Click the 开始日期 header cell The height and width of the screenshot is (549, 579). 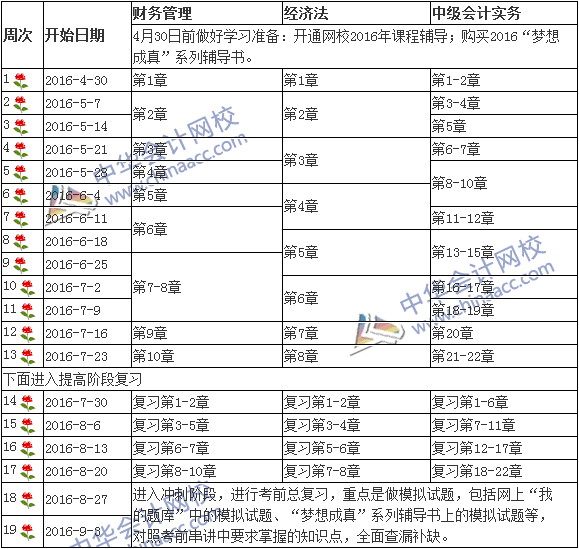[87, 35]
